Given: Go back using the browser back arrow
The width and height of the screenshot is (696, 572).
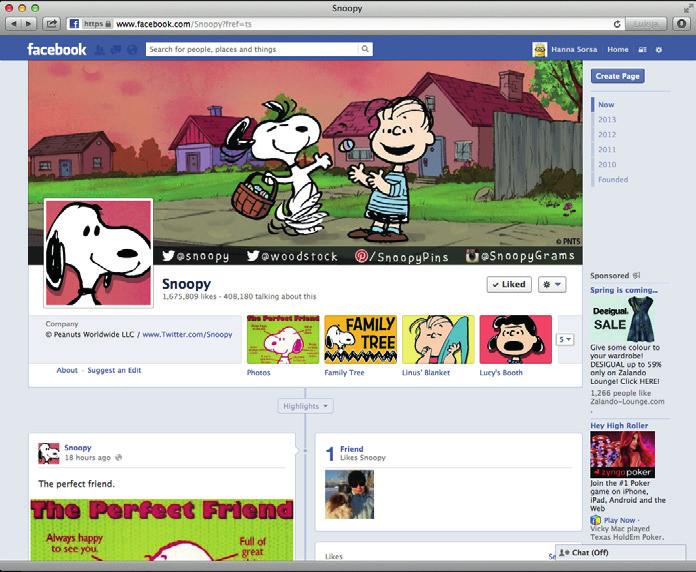Looking at the screenshot, I should click(14, 24).
